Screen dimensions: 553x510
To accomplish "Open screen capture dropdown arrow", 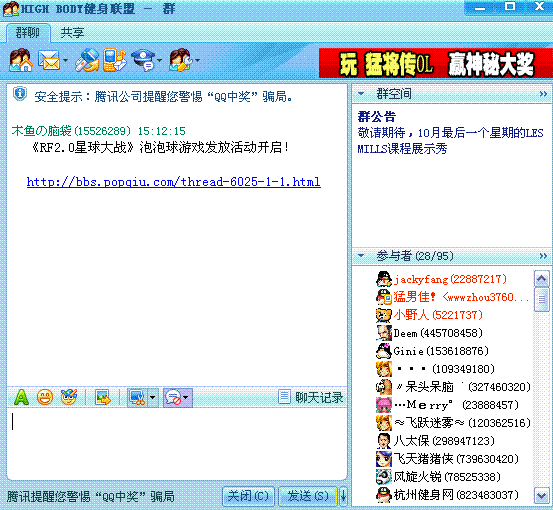I will pos(153,397).
